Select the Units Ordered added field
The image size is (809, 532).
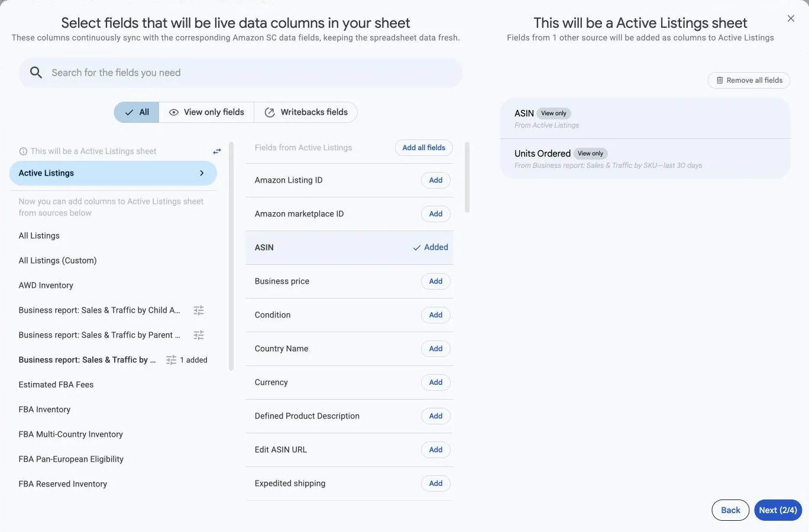click(x=645, y=158)
